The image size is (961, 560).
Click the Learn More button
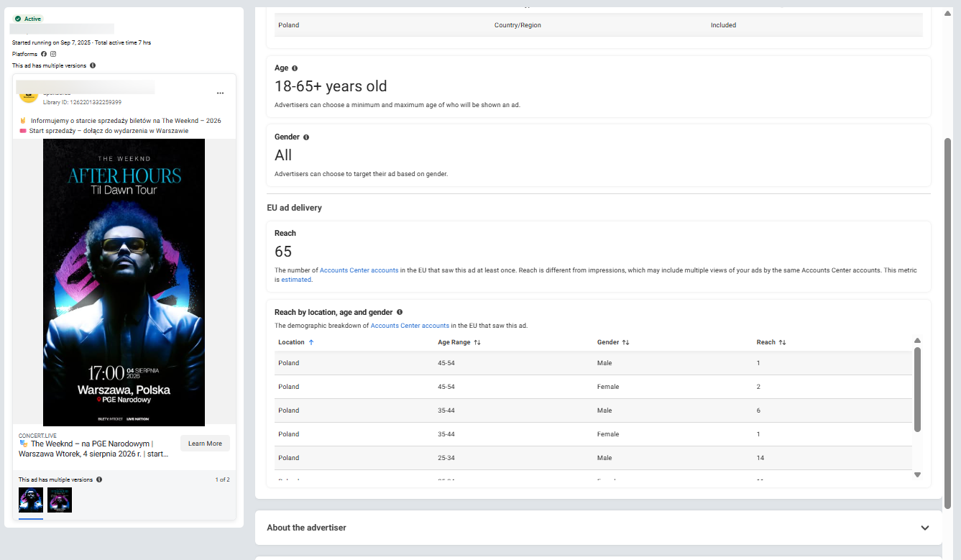[205, 444]
